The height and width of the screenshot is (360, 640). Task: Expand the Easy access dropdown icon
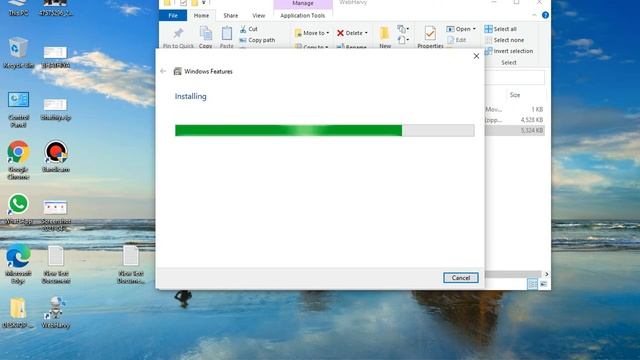403,40
